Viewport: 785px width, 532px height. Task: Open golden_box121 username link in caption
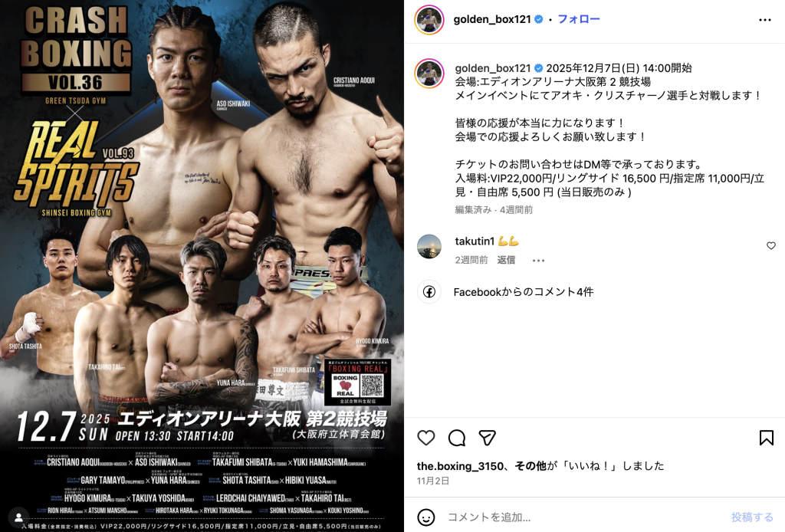(493, 68)
